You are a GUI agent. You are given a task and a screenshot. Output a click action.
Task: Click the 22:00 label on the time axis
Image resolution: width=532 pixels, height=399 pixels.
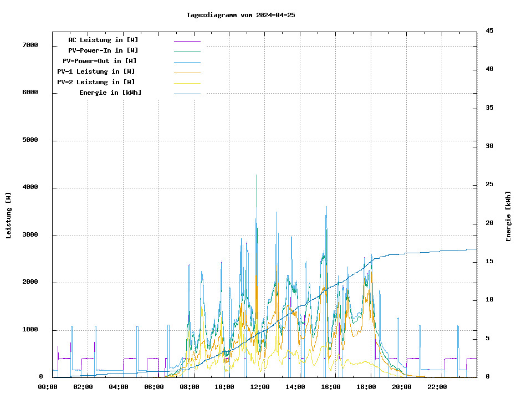(x=437, y=387)
